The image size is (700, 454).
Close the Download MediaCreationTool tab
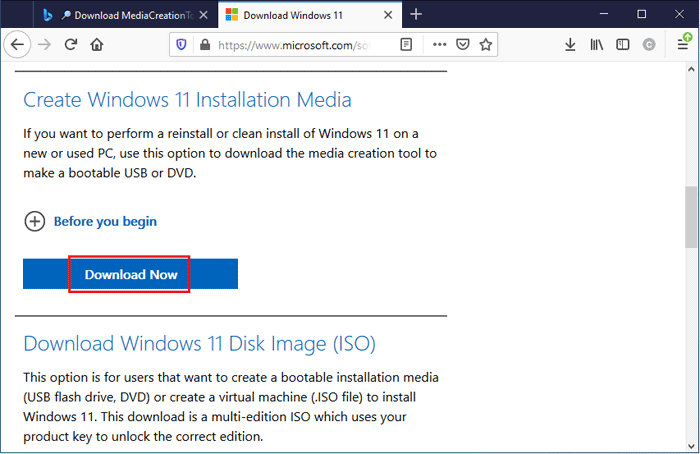point(204,15)
